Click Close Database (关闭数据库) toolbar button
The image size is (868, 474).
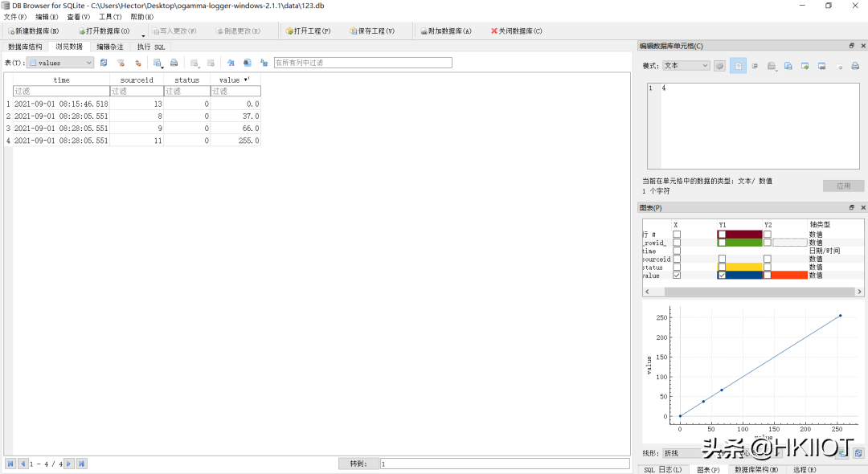point(517,31)
